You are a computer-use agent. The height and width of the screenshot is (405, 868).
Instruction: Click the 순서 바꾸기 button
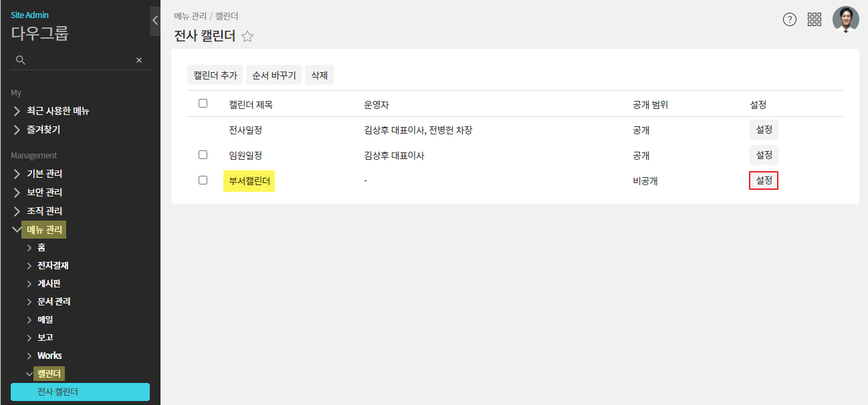pyautogui.click(x=274, y=76)
